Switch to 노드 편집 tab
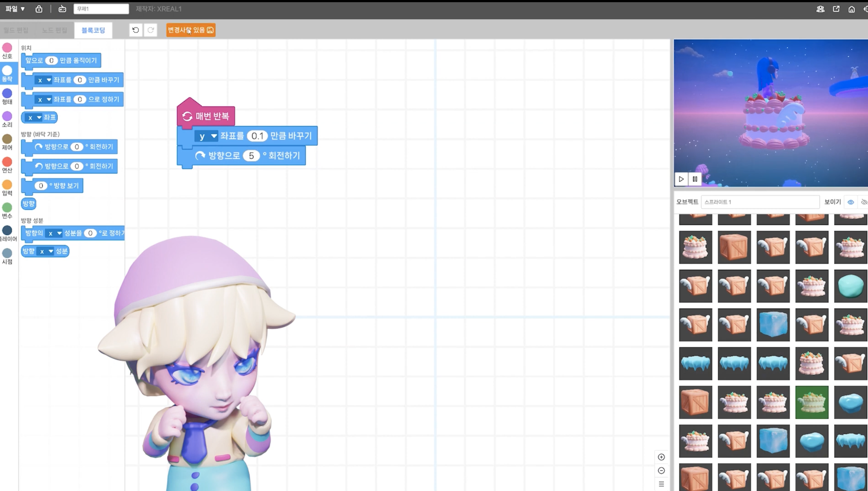The height and width of the screenshot is (491, 868). [54, 30]
